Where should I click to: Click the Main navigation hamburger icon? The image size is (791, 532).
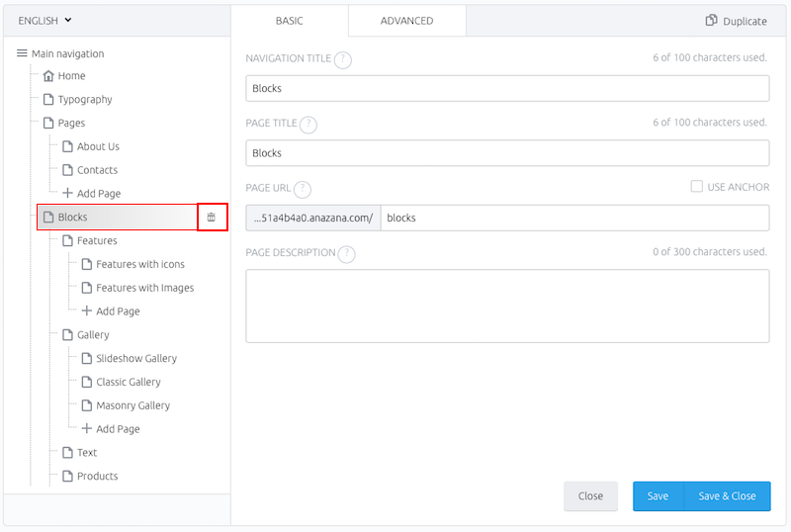(x=22, y=53)
